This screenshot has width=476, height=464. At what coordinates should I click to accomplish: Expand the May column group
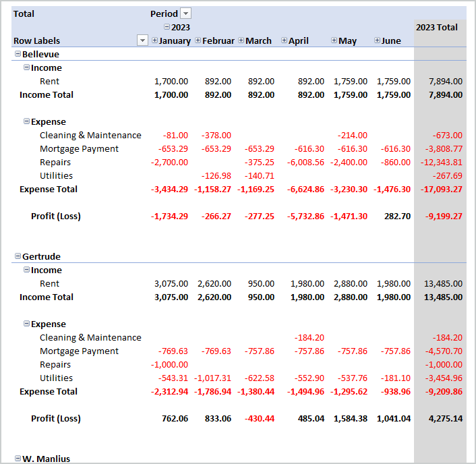[334, 40]
